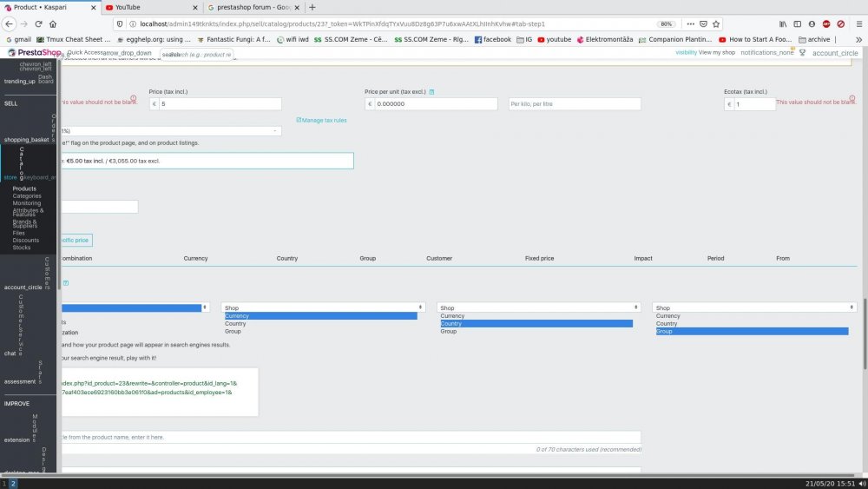This screenshot has width=868, height=489.
Task: Open the archive bookmarks folder
Action: (x=814, y=39)
